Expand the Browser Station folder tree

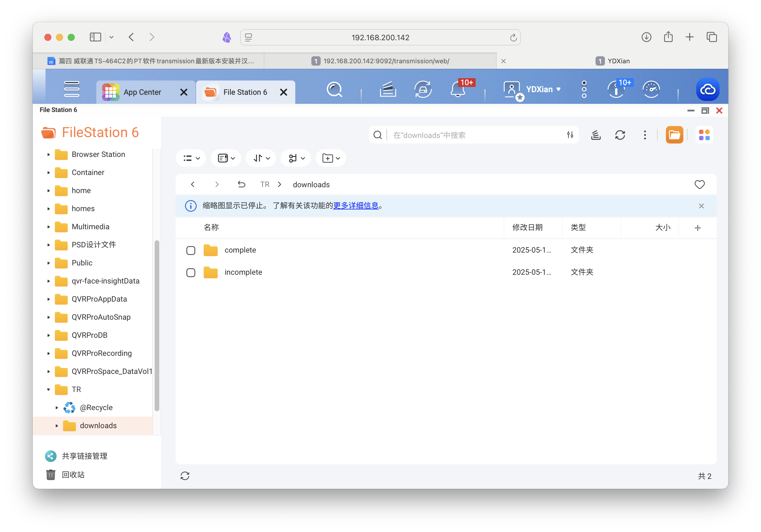pos(48,154)
